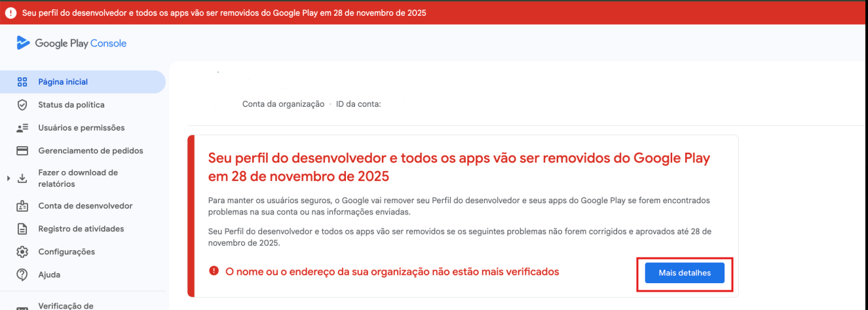
Task: Open Fazer o download de relatórios menu item
Action: pyautogui.click(x=77, y=178)
